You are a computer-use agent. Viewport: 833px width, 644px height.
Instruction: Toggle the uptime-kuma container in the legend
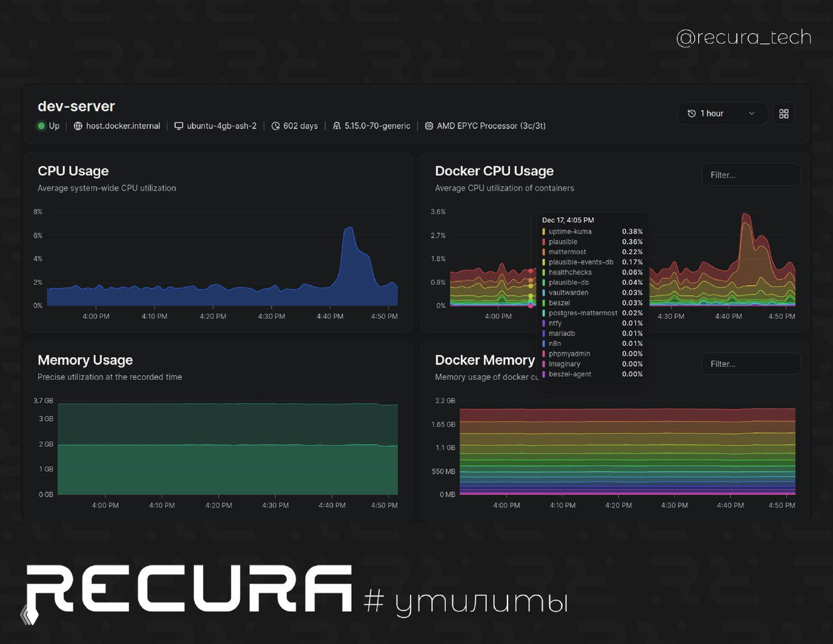pyautogui.click(x=569, y=232)
